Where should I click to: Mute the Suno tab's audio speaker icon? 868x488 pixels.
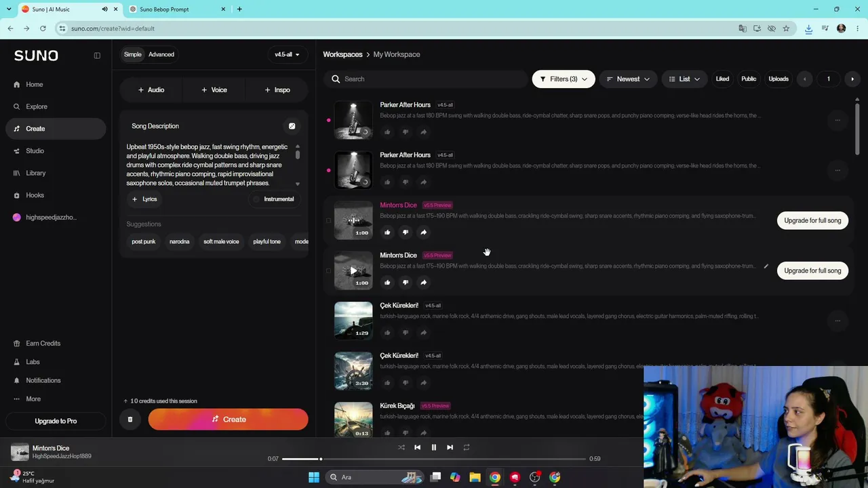(x=105, y=9)
